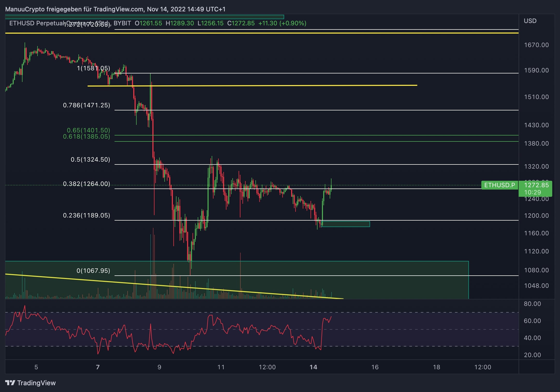
Task: Click date 5 on time axis
Action: pos(36,367)
